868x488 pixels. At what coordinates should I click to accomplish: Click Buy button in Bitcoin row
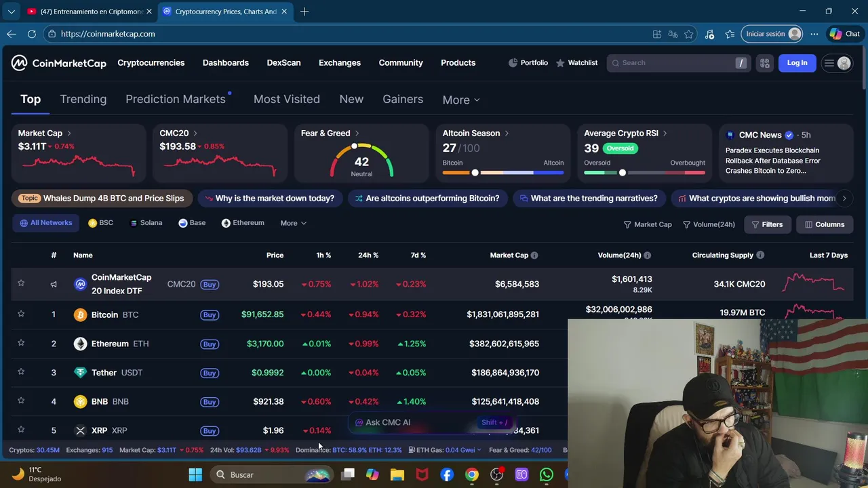210,315
